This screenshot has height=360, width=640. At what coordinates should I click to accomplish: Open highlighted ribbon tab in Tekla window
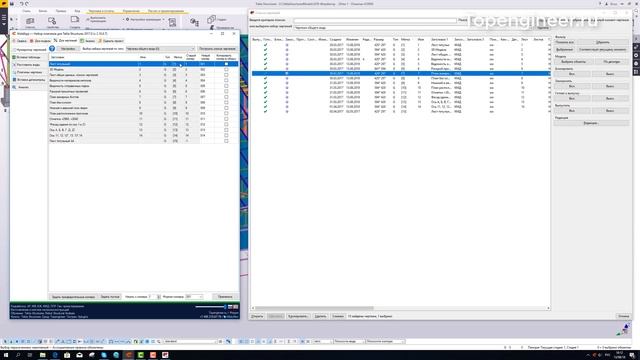pos(102,11)
